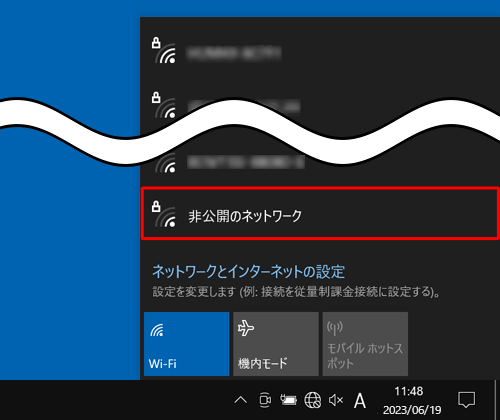Click the muted speaker volume icon

point(336,400)
